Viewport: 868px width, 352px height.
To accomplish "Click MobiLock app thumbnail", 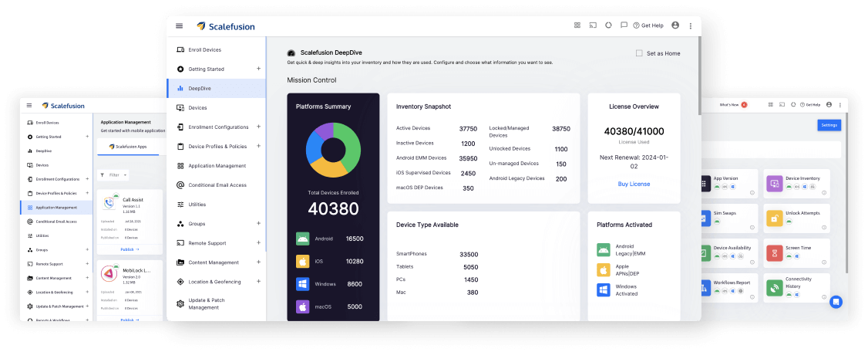I will 109,274.
